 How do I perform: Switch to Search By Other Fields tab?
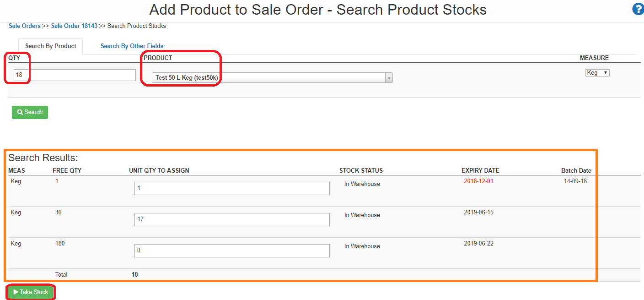(132, 46)
